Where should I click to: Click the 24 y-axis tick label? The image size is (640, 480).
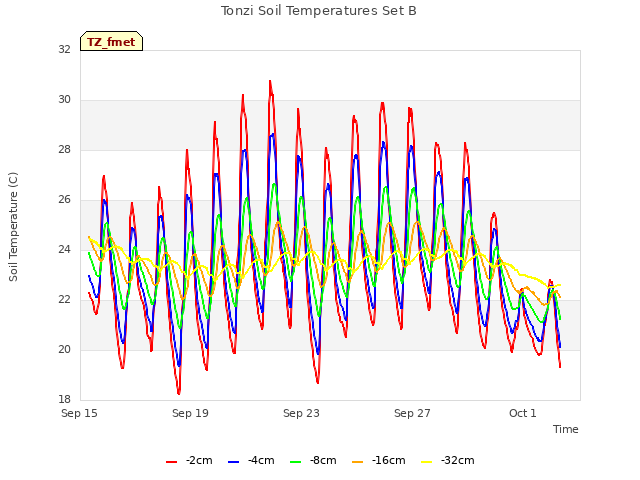coord(64,249)
